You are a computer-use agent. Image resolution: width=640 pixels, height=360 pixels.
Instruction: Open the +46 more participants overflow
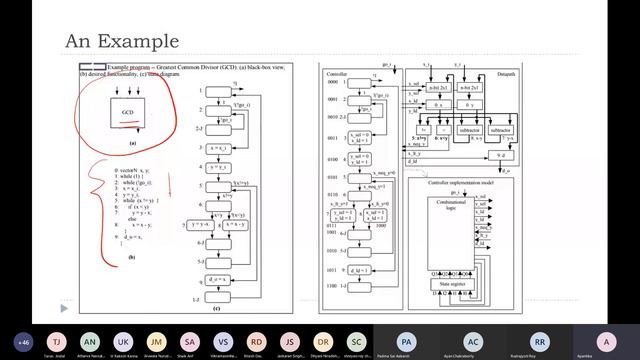click(x=23, y=342)
